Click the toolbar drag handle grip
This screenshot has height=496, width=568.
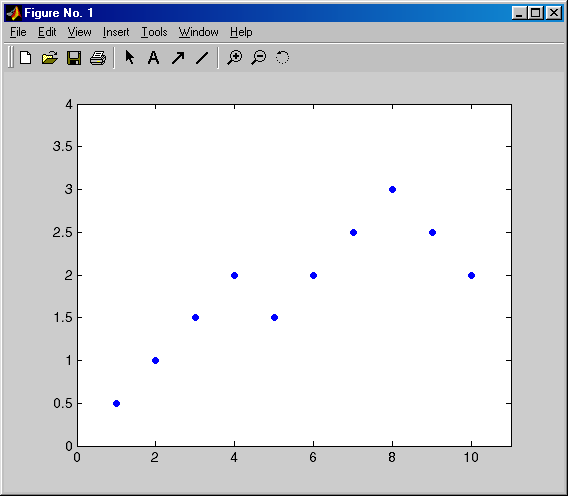[11, 57]
